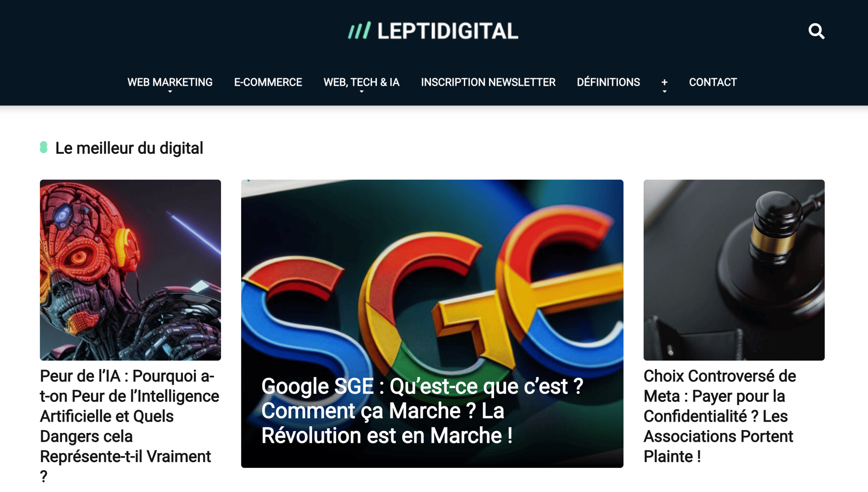
Task: Read the Peur de l'IA article
Action: coord(130,426)
